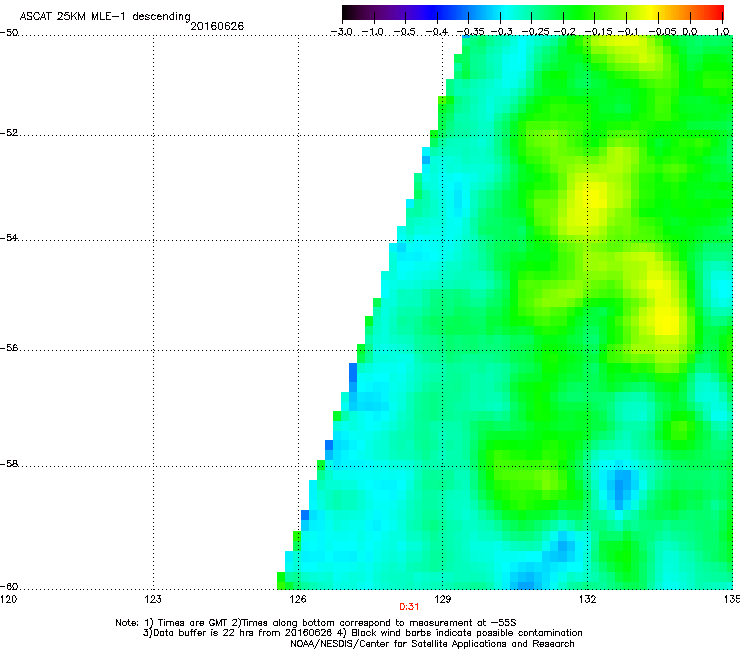Click the -0.05 label on the color scale
Viewport: 740px width, 650px height.
click(662, 32)
